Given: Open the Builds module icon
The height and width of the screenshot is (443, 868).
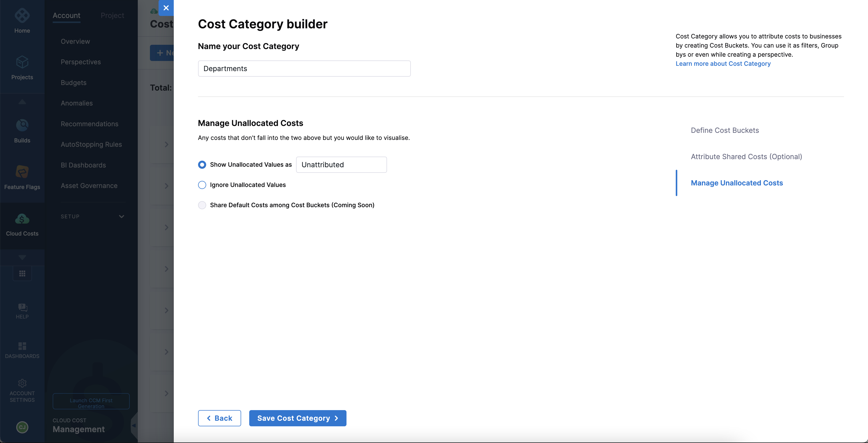Looking at the screenshot, I should click(22, 125).
